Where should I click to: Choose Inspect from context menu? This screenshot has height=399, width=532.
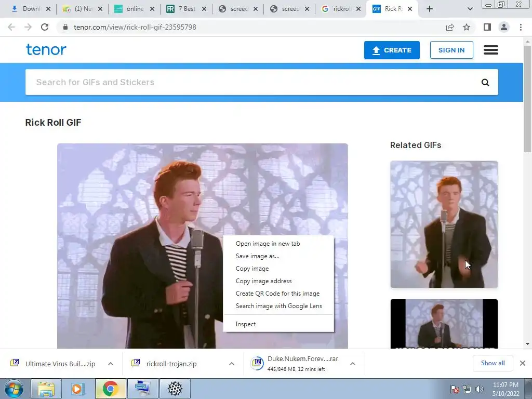click(x=278, y=324)
